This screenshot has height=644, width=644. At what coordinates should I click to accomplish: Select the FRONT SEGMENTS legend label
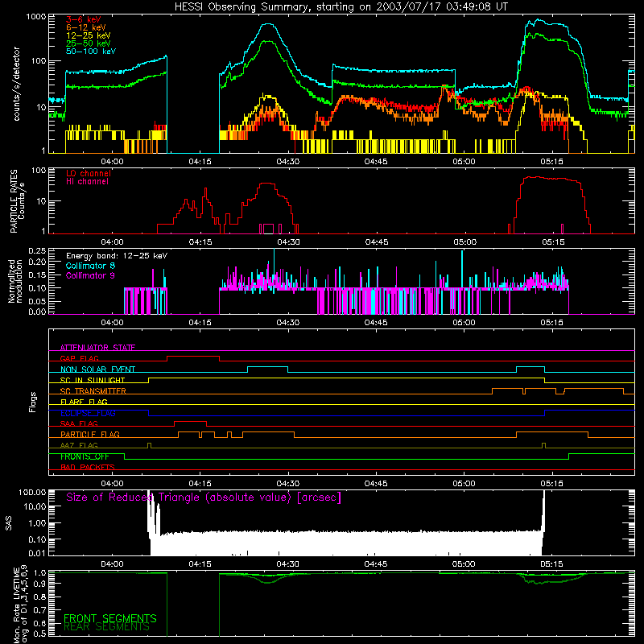110,618
